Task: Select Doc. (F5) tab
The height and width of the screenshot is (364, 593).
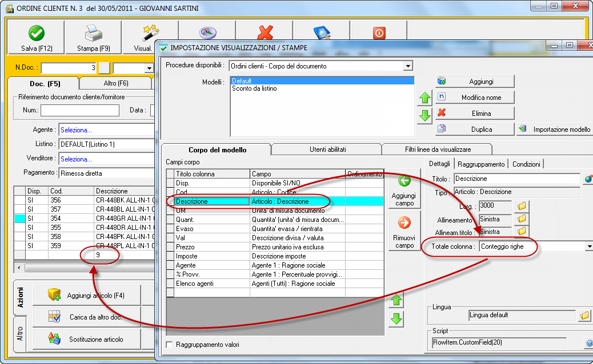Action: click(x=45, y=84)
